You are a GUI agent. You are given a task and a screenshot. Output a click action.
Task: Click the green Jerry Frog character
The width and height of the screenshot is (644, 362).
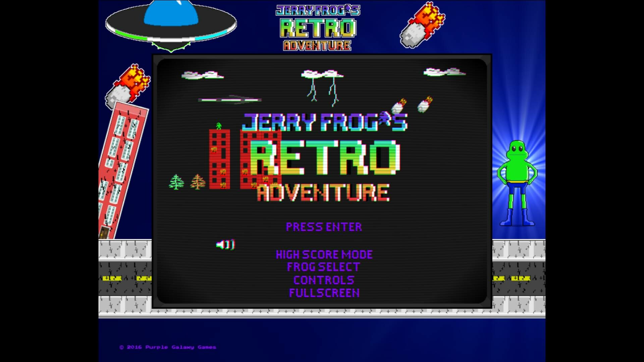[x=517, y=183]
